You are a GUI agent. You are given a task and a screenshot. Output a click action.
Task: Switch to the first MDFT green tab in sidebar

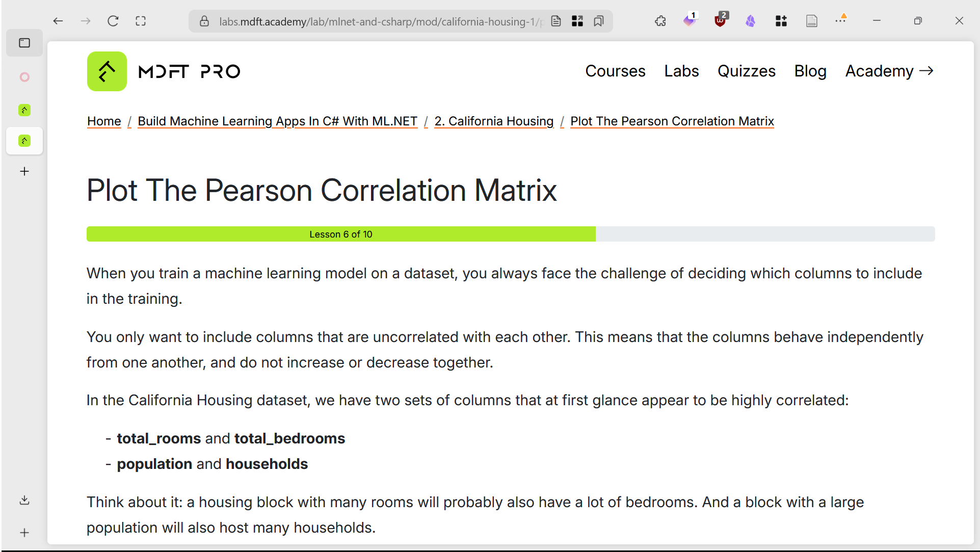click(24, 110)
